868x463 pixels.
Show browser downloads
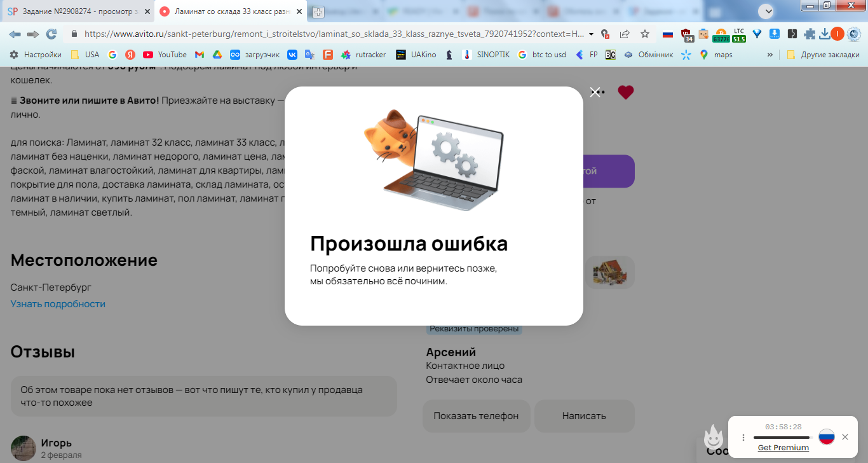824,34
